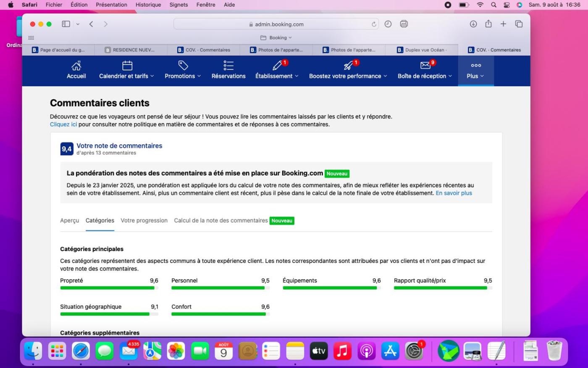The image size is (588, 368).
Task: Switch to the Aperçu tab
Action: point(69,220)
